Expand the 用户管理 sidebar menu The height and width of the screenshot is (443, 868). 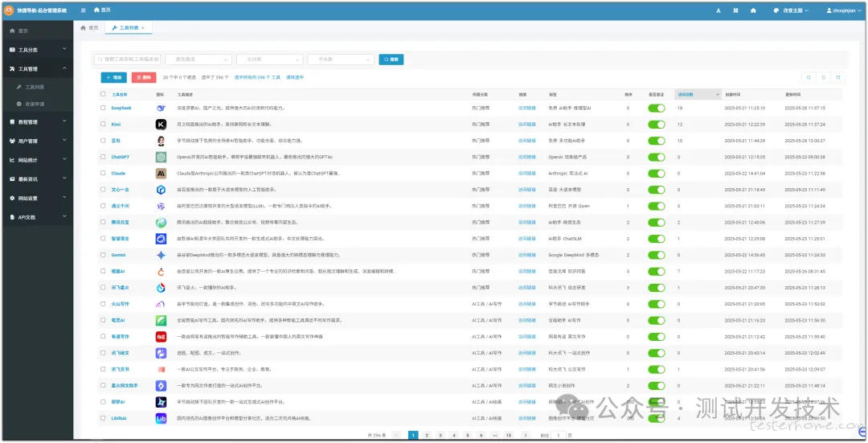pyautogui.click(x=38, y=142)
